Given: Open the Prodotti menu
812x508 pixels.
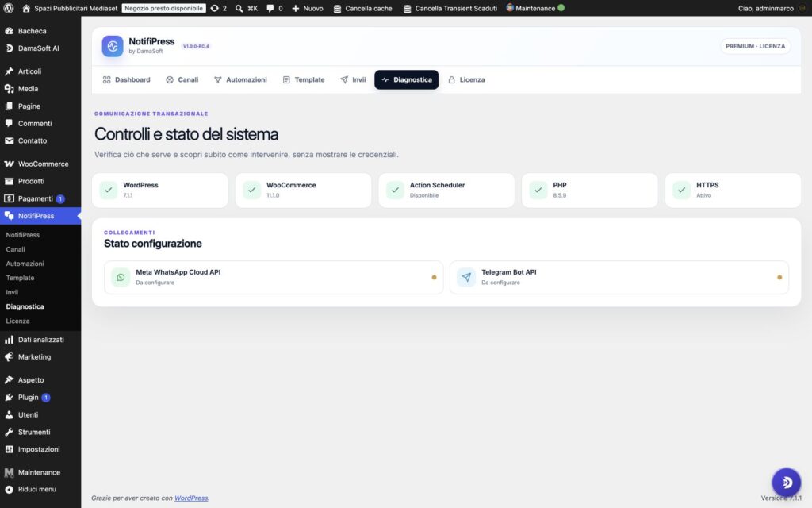Looking at the screenshot, I should 40,181.
